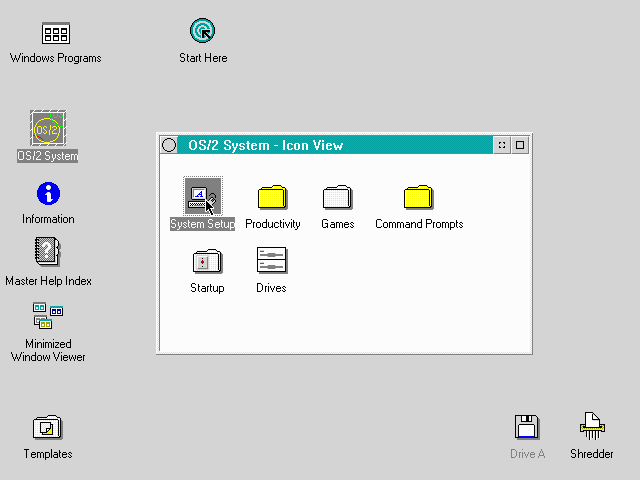Select the Minimized Window Viewer icon

pos(48,317)
